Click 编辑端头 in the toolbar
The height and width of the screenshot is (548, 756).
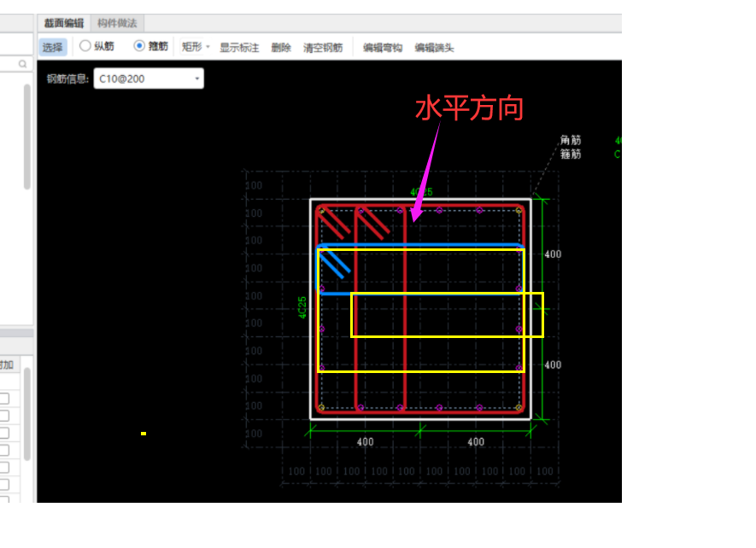pos(435,48)
